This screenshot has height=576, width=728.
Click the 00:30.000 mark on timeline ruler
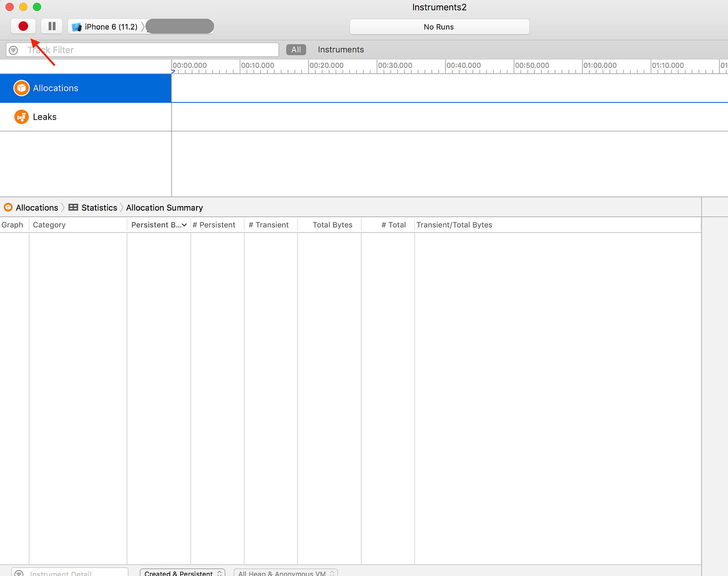tap(395, 66)
